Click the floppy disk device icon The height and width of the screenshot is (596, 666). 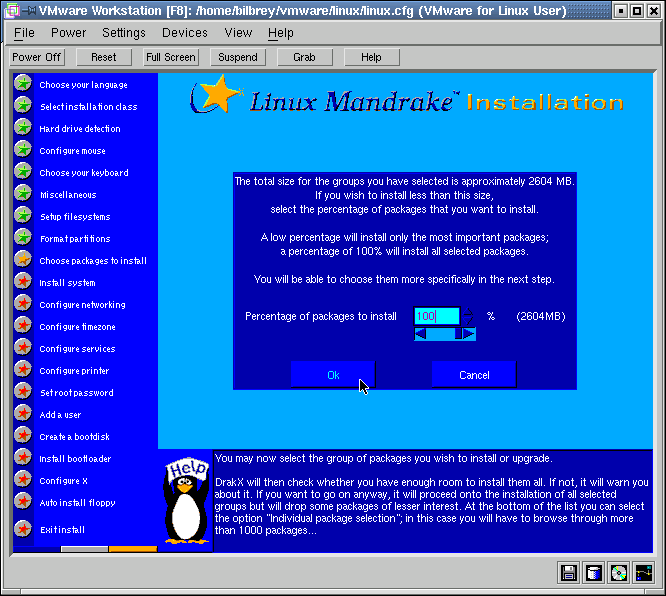569,573
